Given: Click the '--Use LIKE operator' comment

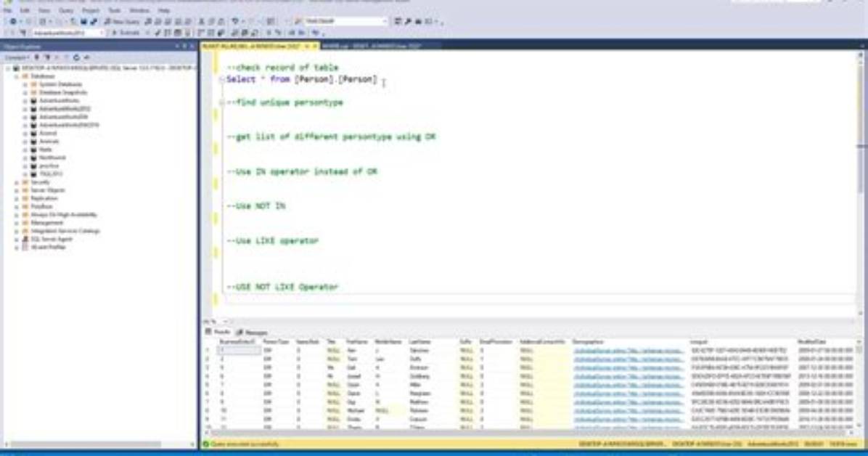Looking at the screenshot, I should [x=273, y=241].
